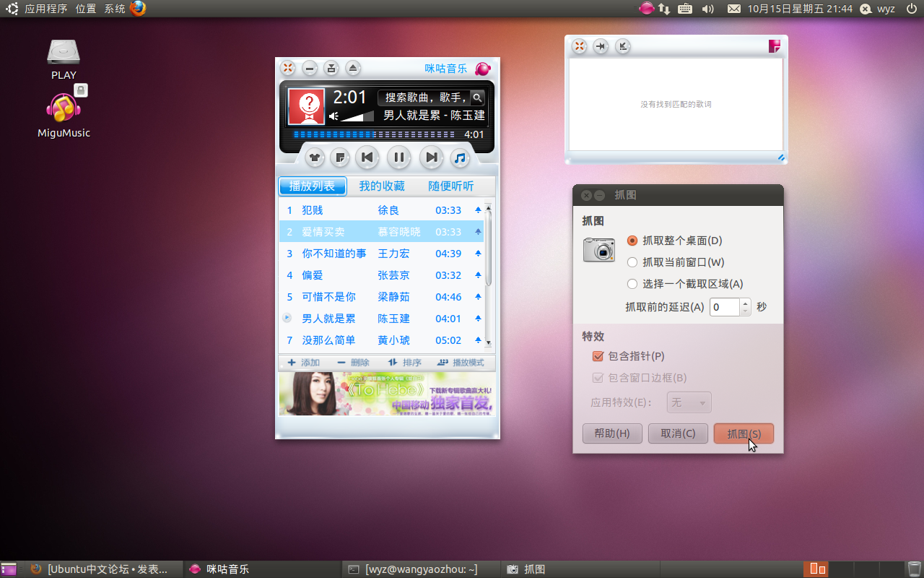924x578 pixels.
Task: Open the skin (t-shirt) button in 咪咕音乐
Action: click(x=315, y=157)
